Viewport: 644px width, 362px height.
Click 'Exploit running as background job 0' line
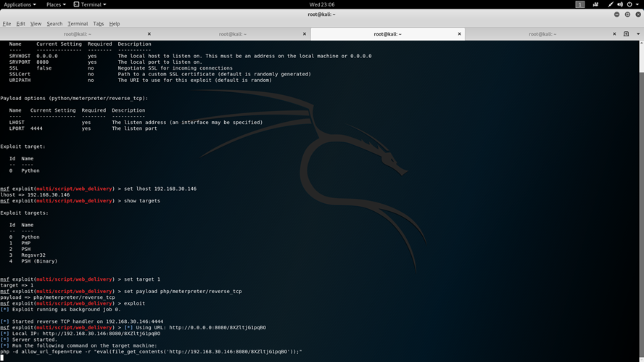pos(61,310)
